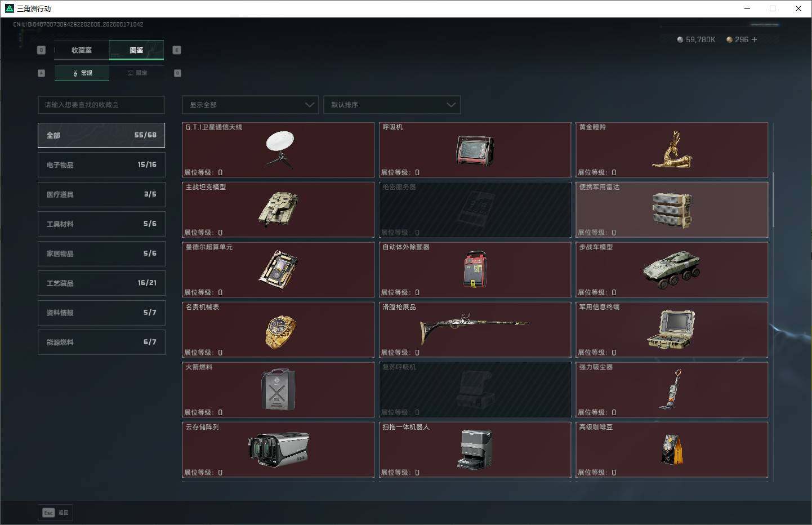Viewport: 812px width, 525px height.
Task: Select the 电子物品 category
Action: 101,164
